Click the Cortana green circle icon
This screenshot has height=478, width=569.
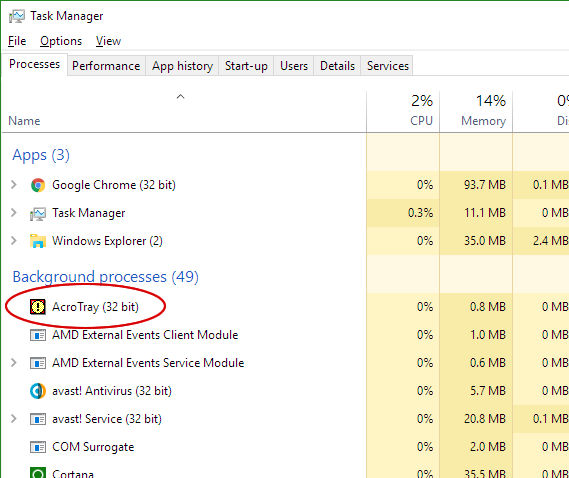click(x=38, y=473)
